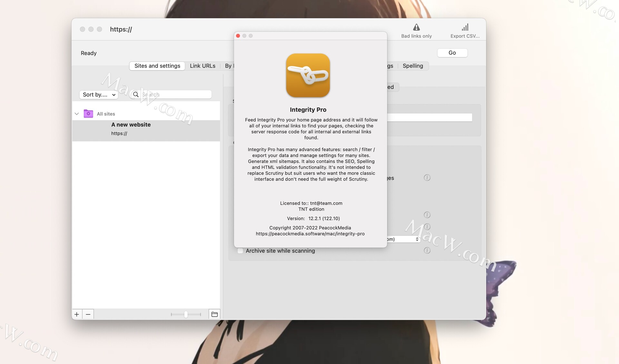Click the Copyright 2007-2022 PeacockMedia text

tap(310, 228)
